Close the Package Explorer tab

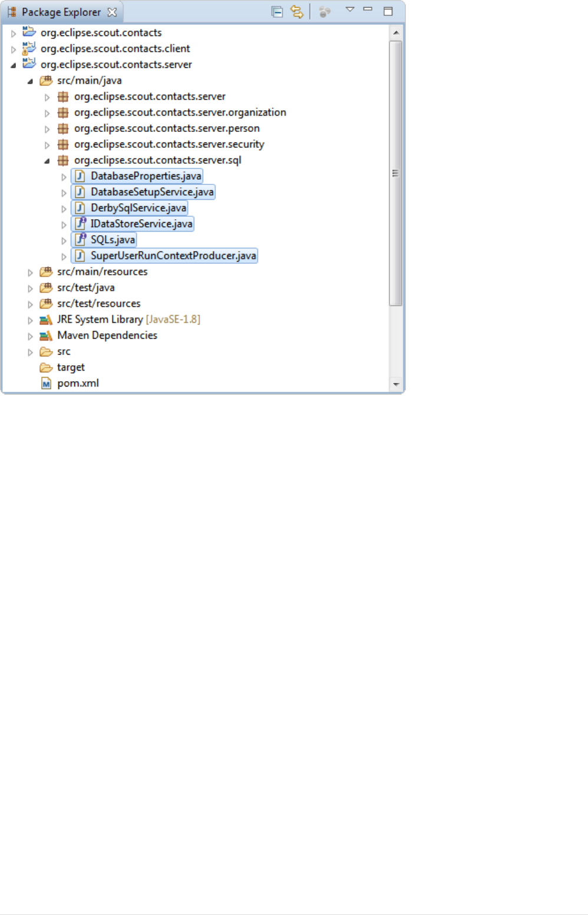pos(112,12)
